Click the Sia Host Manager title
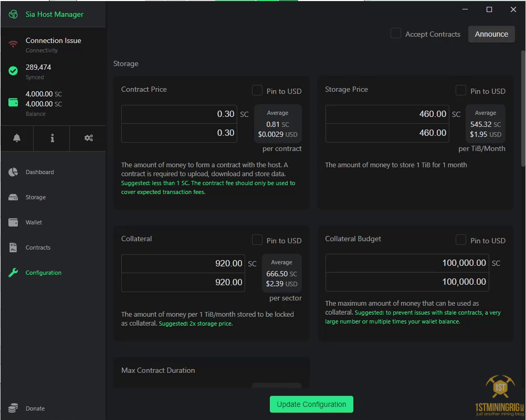 [x=55, y=14]
